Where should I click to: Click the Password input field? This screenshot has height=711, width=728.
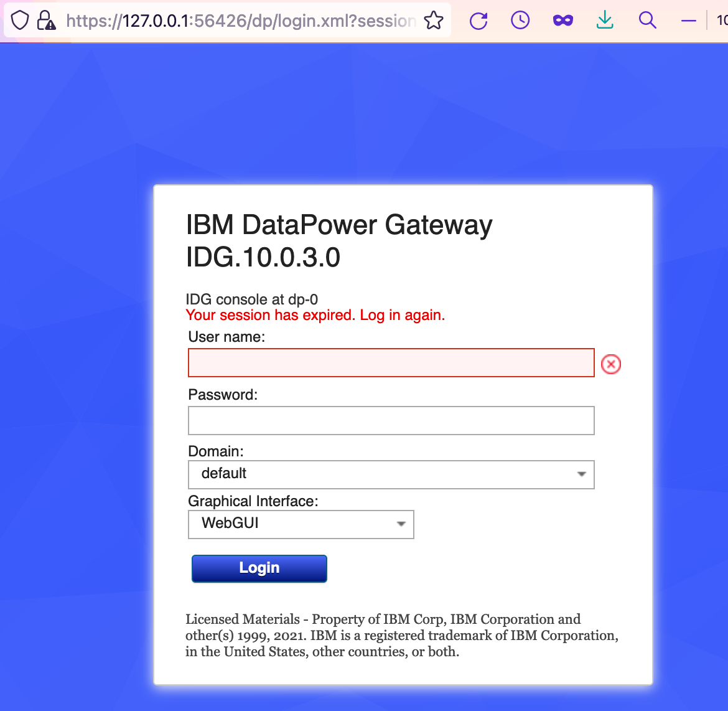pyautogui.click(x=391, y=420)
